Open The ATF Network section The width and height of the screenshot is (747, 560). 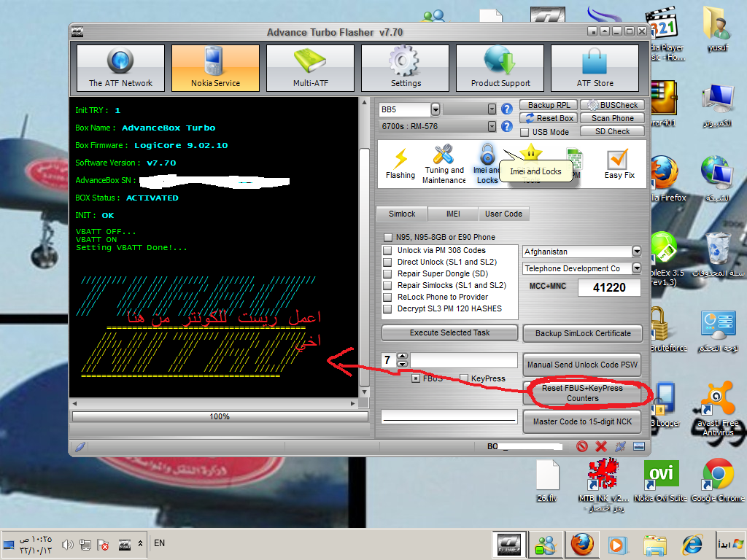pyautogui.click(x=120, y=68)
